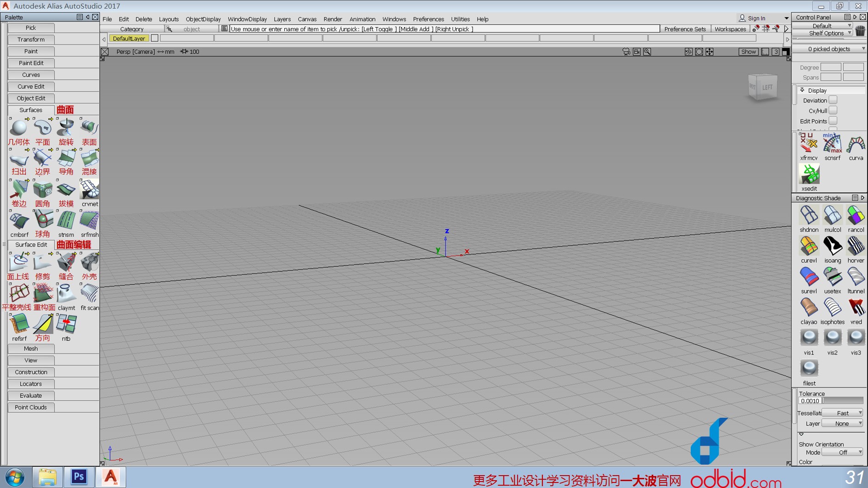868x488 pixels.
Task: Open the Evaluate palette section
Action: pos(31,395)
